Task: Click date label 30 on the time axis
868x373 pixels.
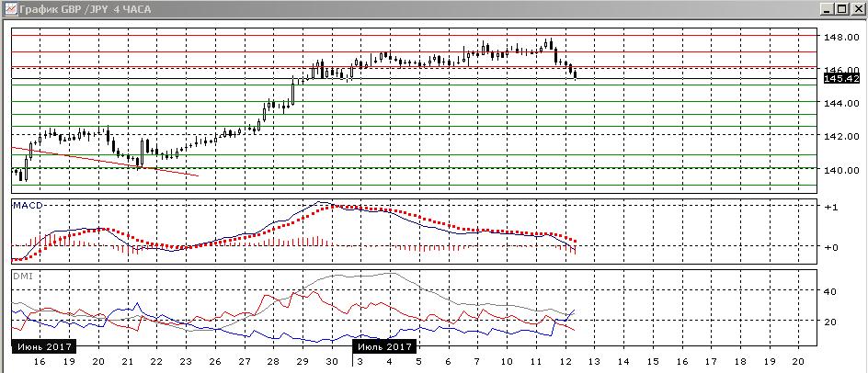Action: click(x=332, y=361)
